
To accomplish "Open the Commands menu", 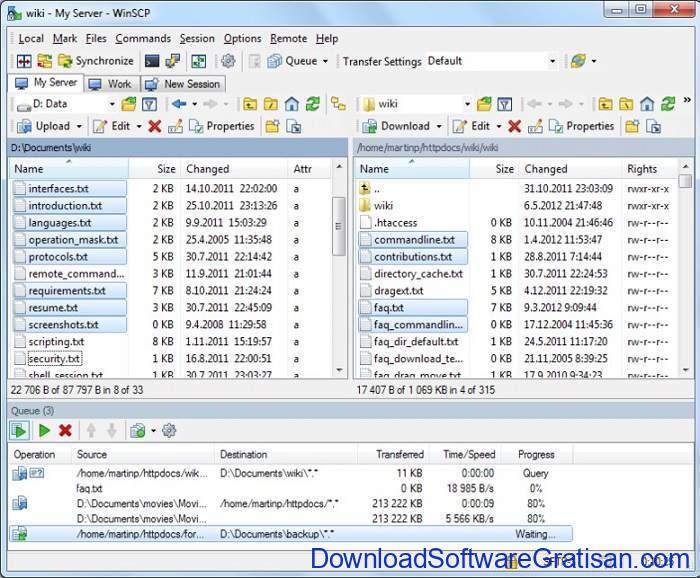I will pyautogui.click(x=143, y=39).
